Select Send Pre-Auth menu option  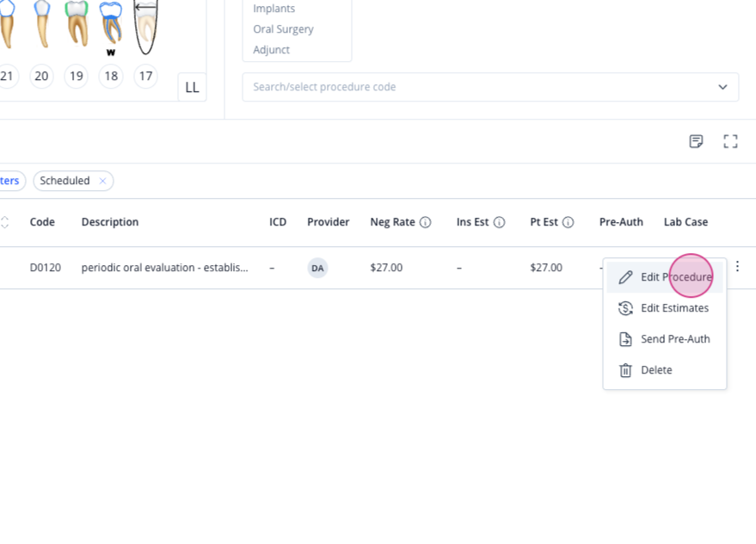click(x=664, y=339)
